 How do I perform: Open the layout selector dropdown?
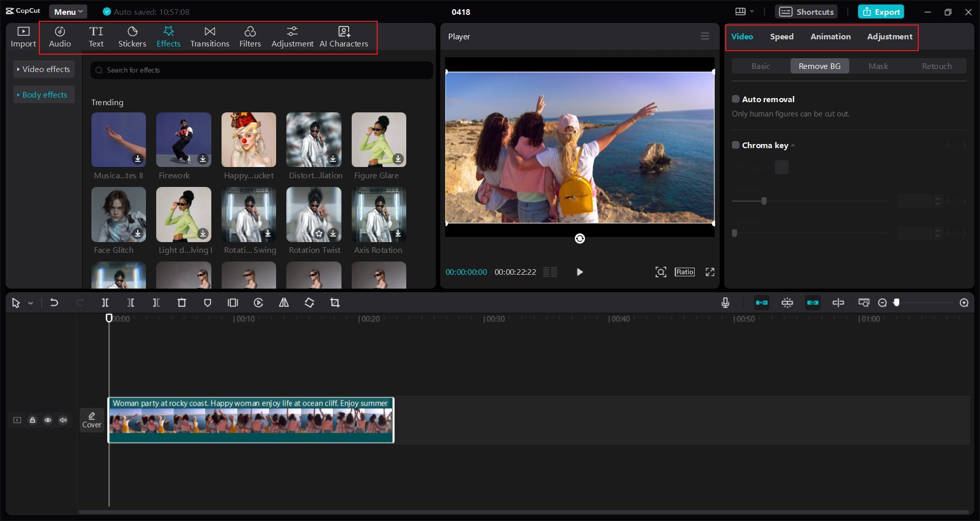[x=744, y=12]
